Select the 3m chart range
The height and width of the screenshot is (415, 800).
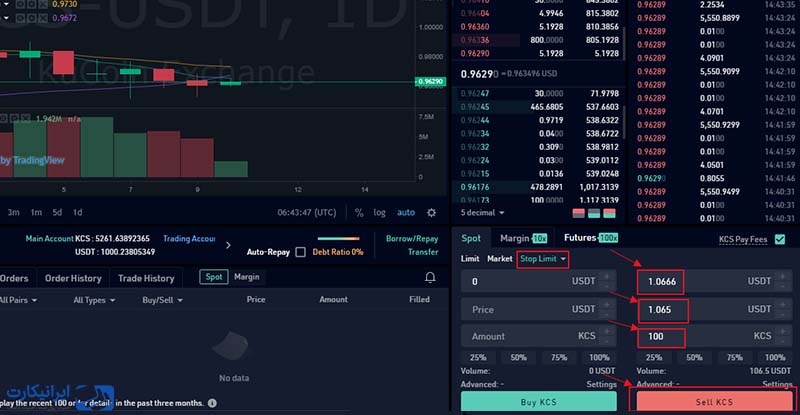pos(13,212)
